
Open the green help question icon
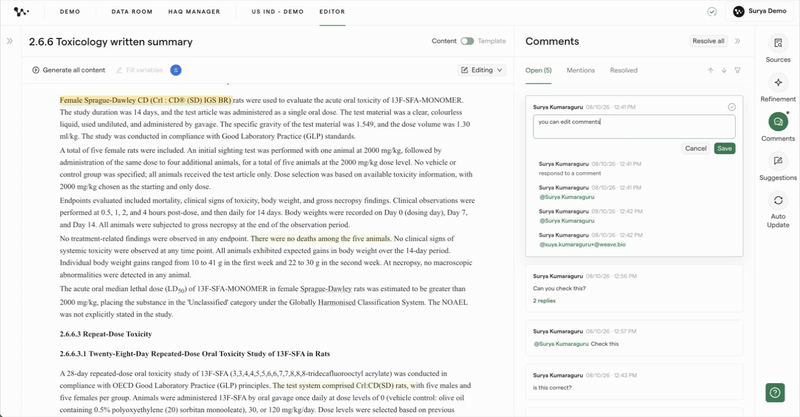point(775,393)
